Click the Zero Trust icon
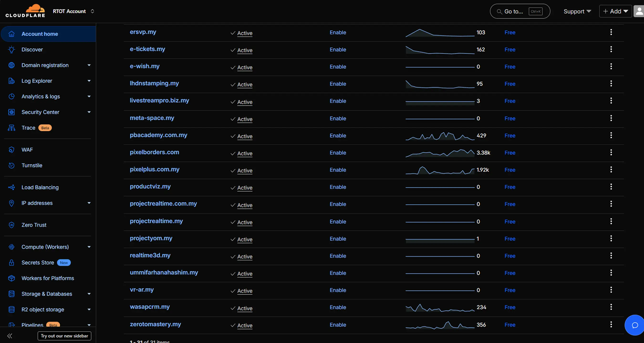Screen dimensions: 644x343 click(11, 225)
